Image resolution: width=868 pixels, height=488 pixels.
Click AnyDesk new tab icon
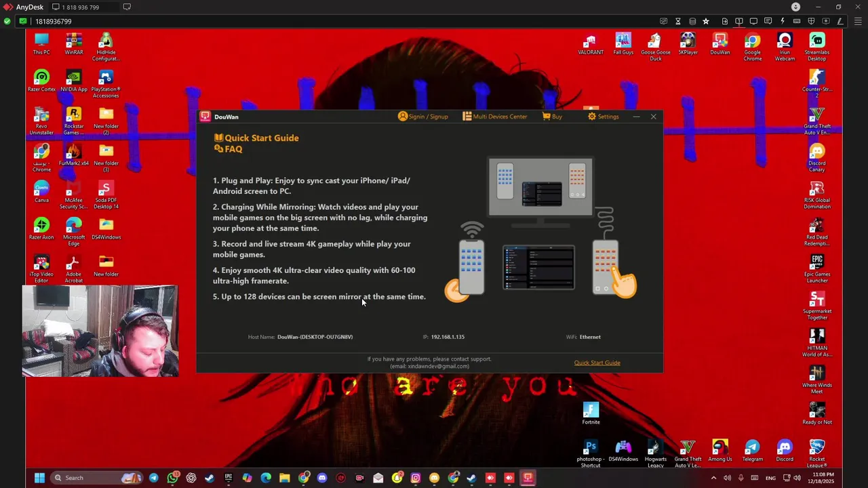127,7
